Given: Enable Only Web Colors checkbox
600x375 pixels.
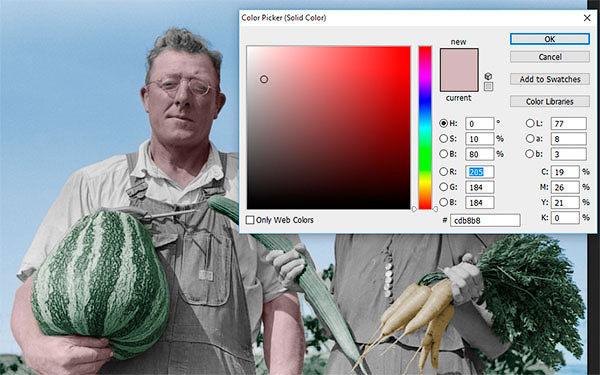Looking at the screenshot, I should click(x=250, y=220).
